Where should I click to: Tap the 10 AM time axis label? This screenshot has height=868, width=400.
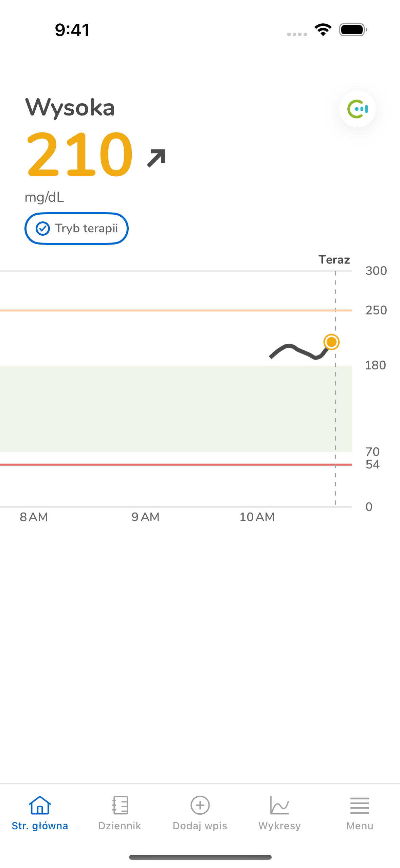pyautogui.click(x=257, y=517)
